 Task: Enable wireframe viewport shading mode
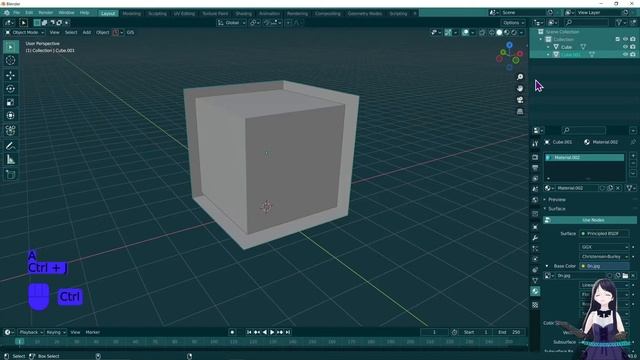pos(491,33)
